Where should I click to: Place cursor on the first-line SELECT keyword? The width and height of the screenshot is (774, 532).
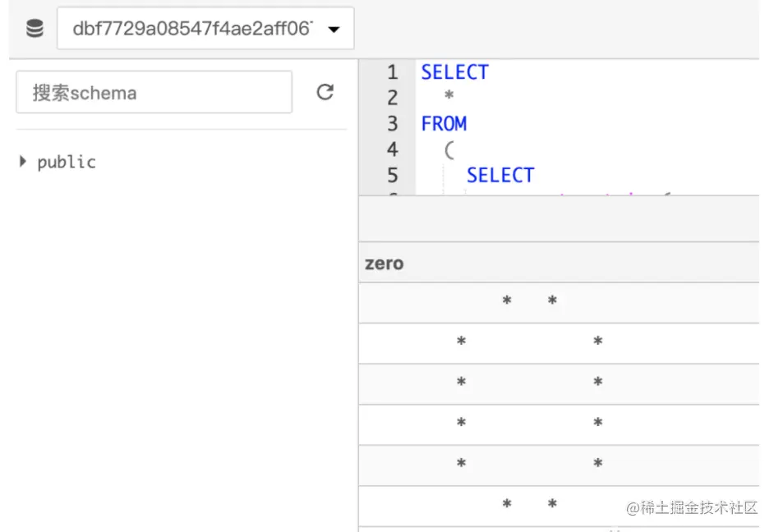(x=454, y=72)
